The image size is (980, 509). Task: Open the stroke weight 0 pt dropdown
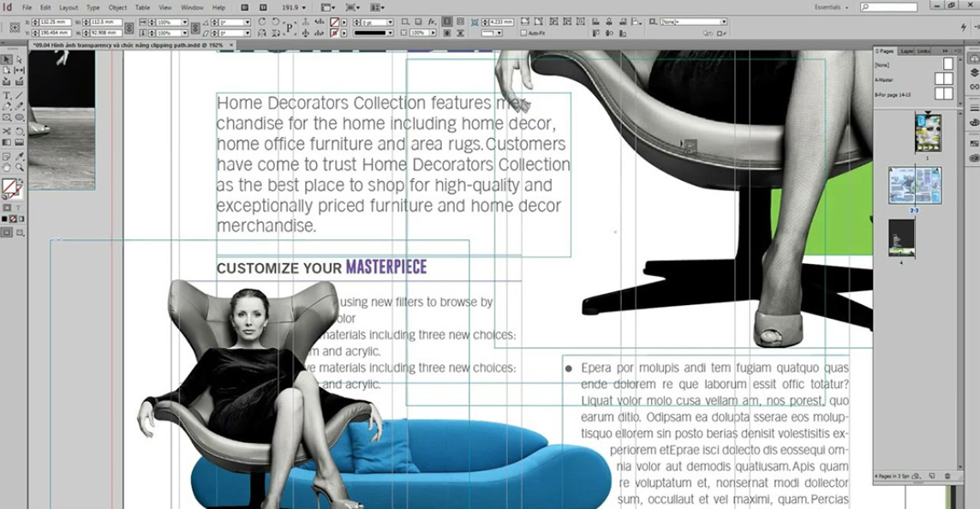[x=390, y=22]
